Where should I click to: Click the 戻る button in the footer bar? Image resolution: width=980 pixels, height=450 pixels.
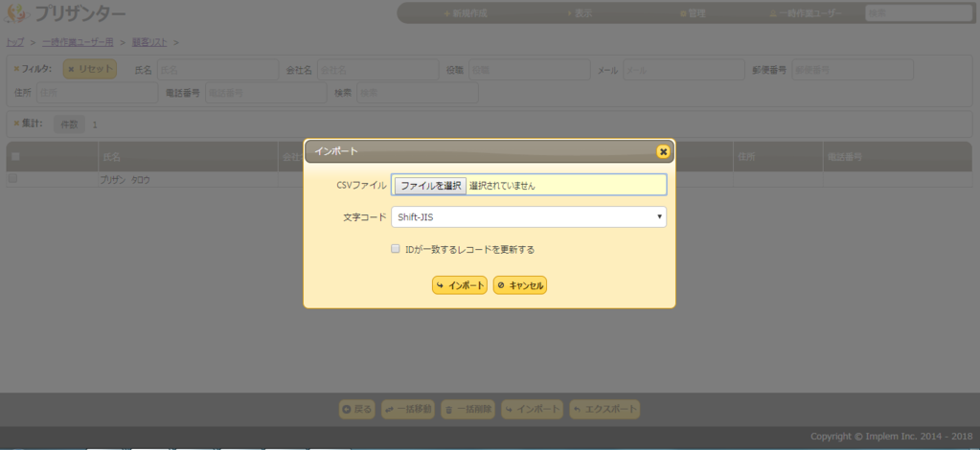(x=357, y=410)
